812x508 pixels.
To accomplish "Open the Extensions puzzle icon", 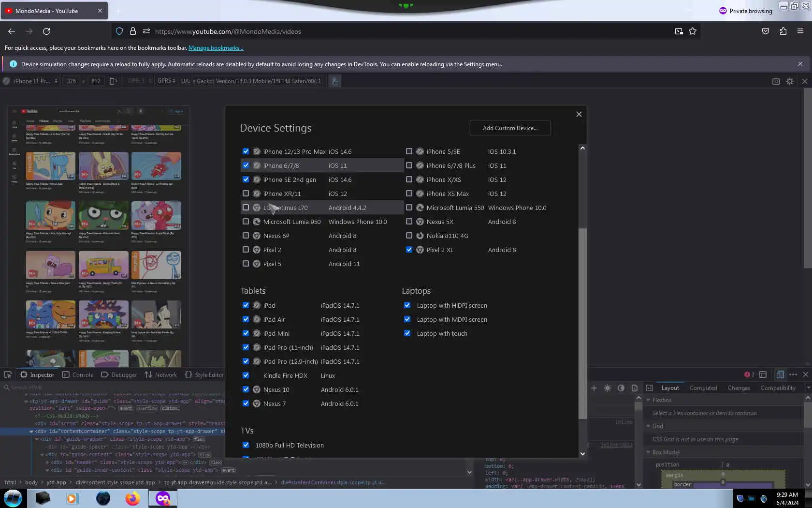I will coord(783,31).
